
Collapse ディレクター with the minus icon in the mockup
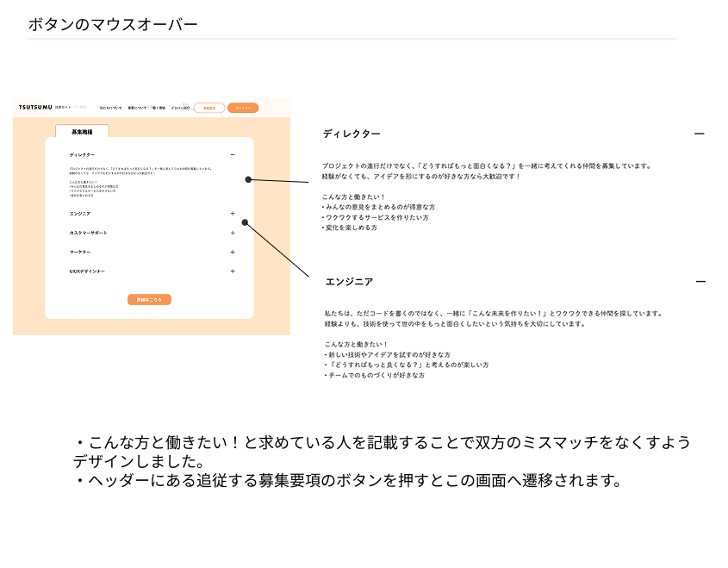(233, 154)
